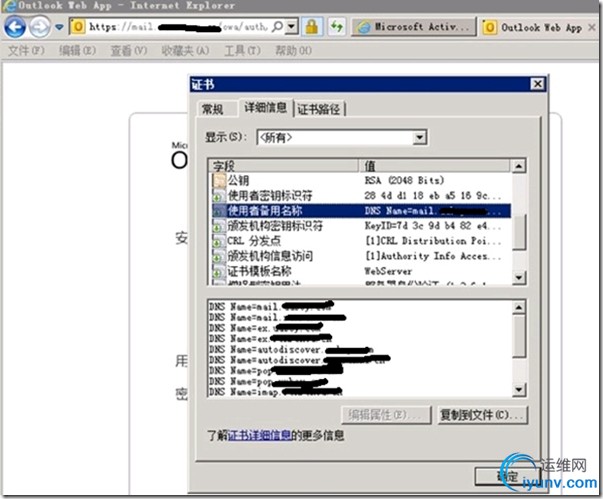603x499 pixels.
Task: Click the Outlook favicon in address bar
Action: pos(78,27)
